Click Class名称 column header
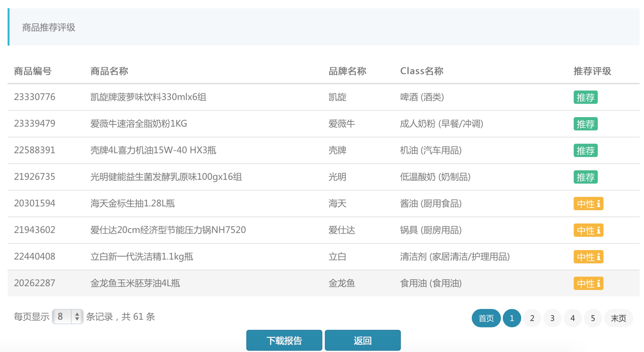644x352 pixels. 422,71
